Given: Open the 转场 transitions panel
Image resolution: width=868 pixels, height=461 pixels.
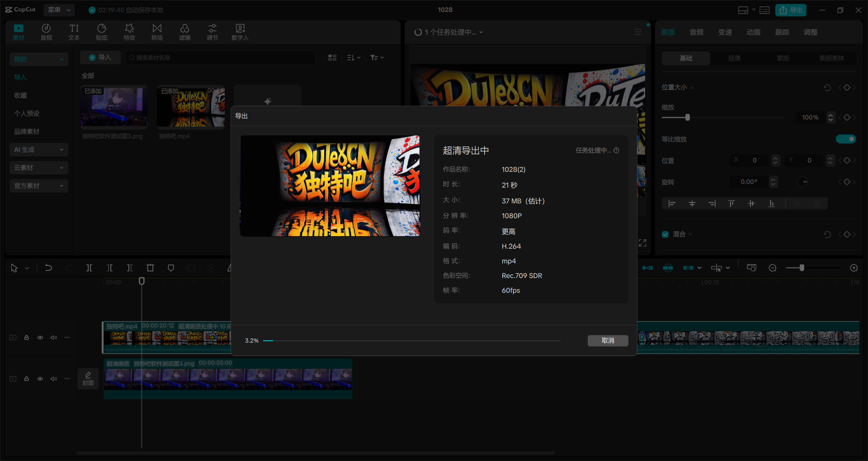Looking at the screenshot, I should tap(157, 32).
